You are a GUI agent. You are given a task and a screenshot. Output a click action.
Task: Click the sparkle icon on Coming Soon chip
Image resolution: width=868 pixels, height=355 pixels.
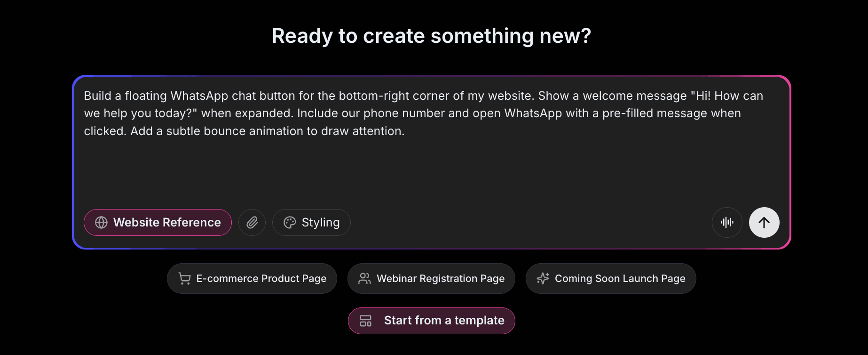[543, 278]
